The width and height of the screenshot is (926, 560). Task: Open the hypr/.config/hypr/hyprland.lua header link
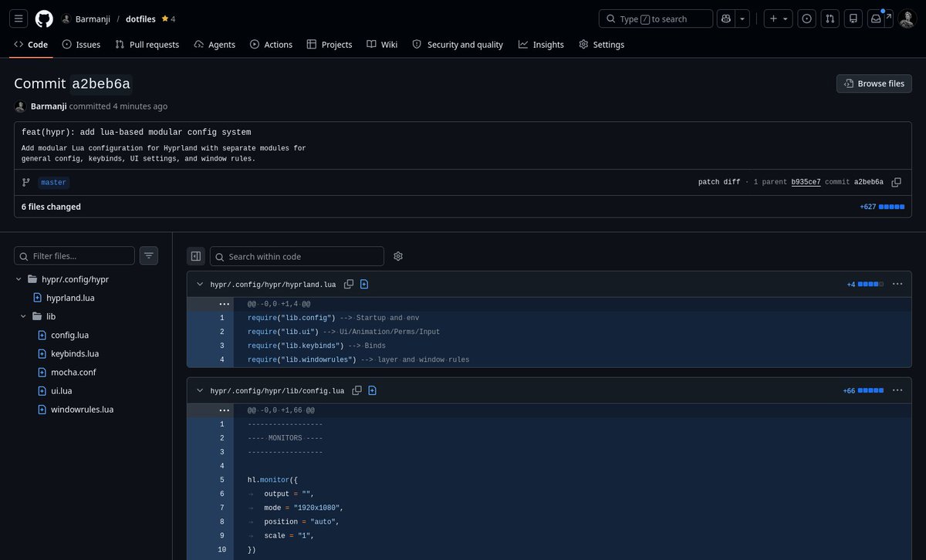point(273,285)
